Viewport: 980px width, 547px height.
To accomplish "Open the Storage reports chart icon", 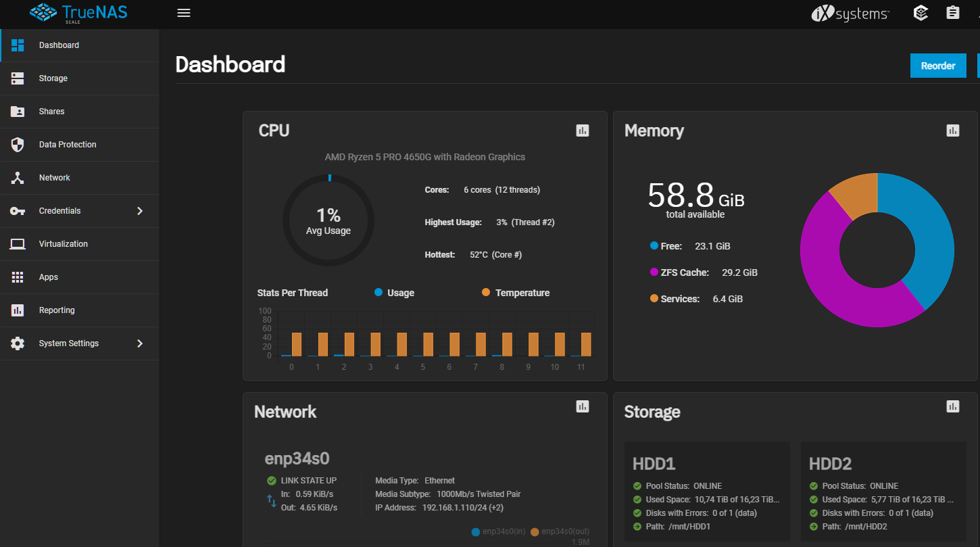I will coord(953,406).
